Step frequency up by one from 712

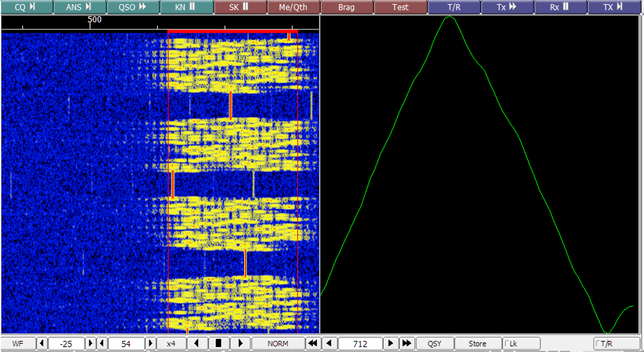pos(391,344)
